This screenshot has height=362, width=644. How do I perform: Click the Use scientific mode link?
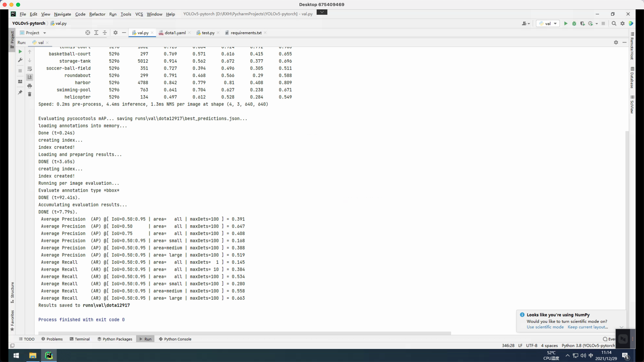[x=545, y=327]
